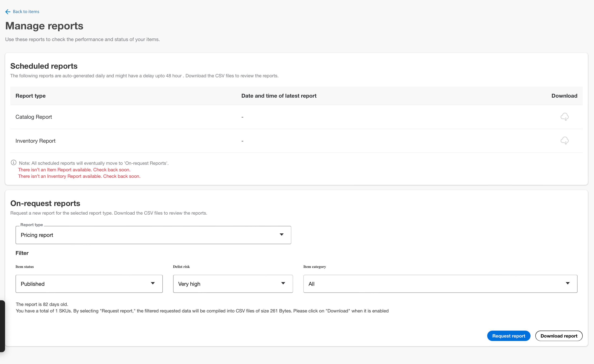Open the dark side tab at left edge
594x364 pixels.
point(2,326)
